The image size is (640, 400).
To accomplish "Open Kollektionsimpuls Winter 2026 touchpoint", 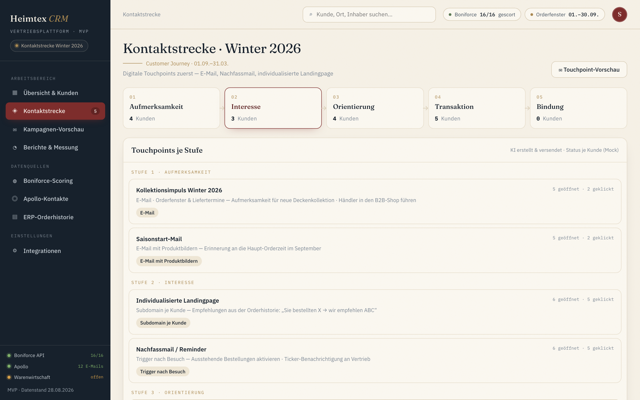I will coord(375,201).
